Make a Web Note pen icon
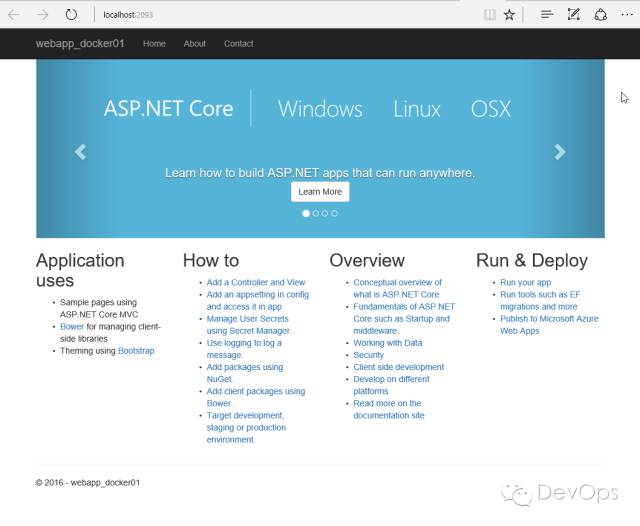The image size is (640, 526). tap(573, 15)
